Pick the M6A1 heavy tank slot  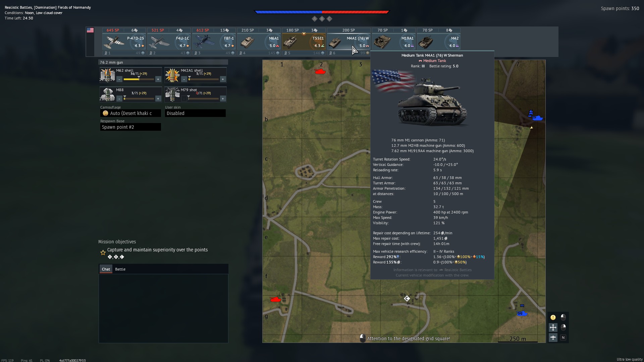pyautogui.click(x=259, y=42)
